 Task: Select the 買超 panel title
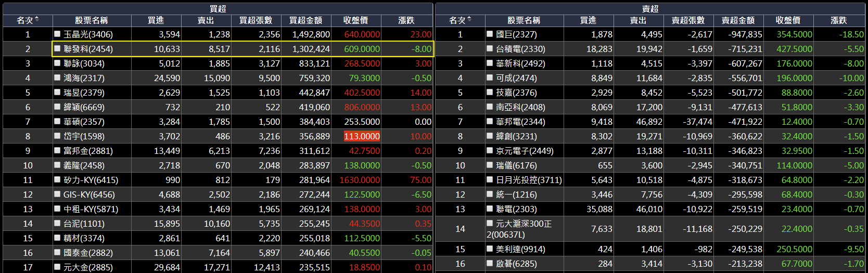[218, 9]
